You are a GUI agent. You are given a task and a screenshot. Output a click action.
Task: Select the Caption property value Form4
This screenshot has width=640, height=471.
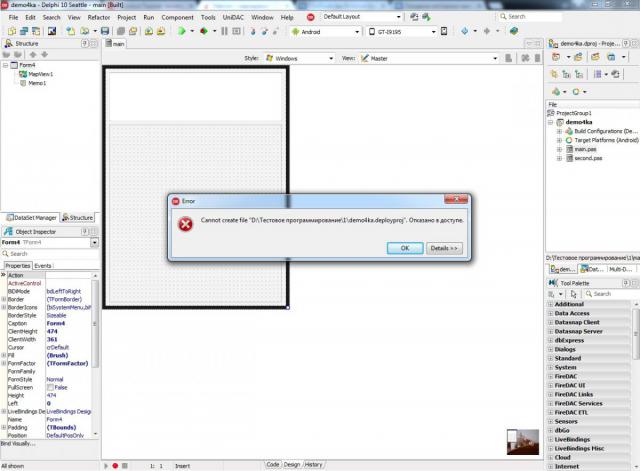56,323
